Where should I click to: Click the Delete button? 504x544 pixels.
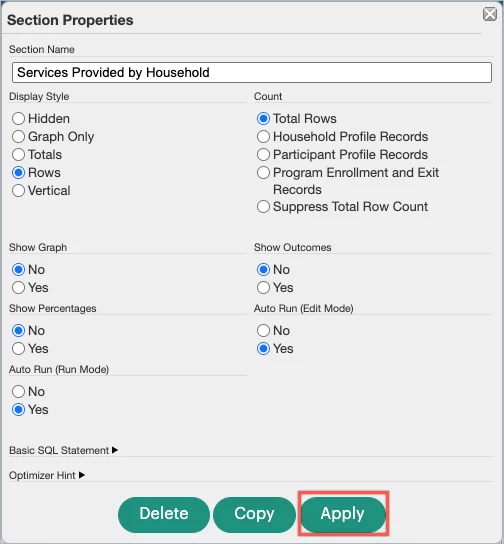pyautogui.click(x=164, y=514)
